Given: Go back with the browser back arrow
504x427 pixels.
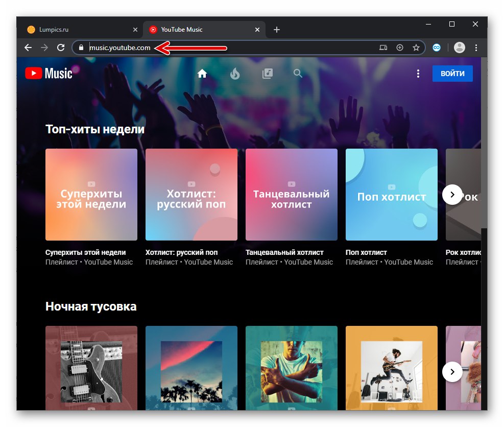Looking at the screenshot, I should [28, 48].
